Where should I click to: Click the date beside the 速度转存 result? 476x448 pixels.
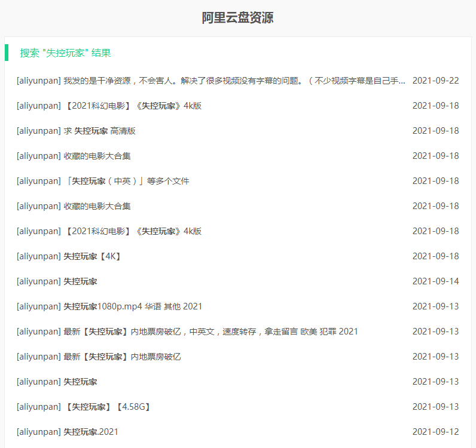pyautogui.click(x=435, y=332)
